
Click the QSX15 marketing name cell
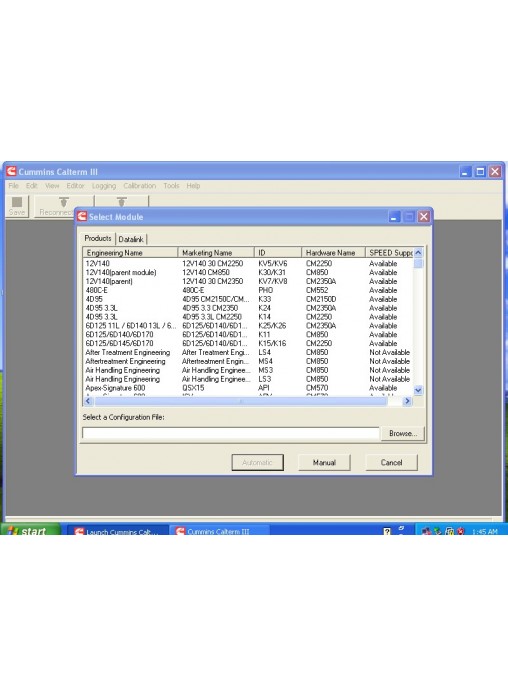tap(193, 388)
